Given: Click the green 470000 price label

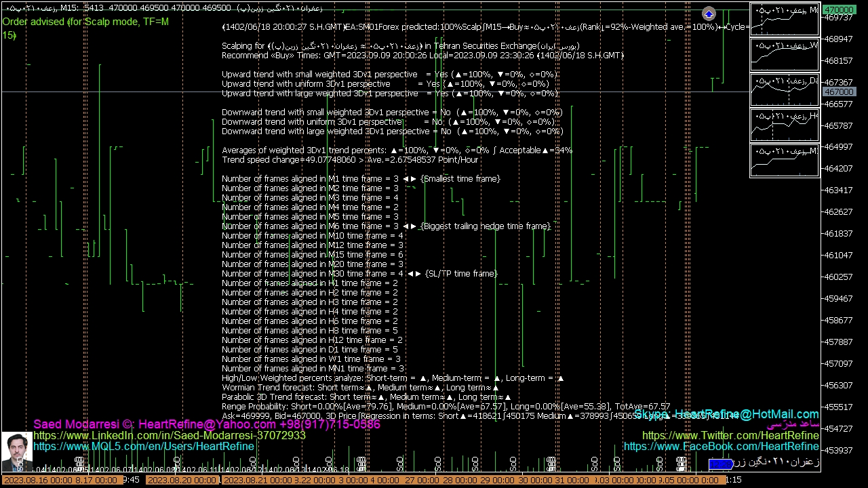Looking at the screenshot, I should 839,10.
